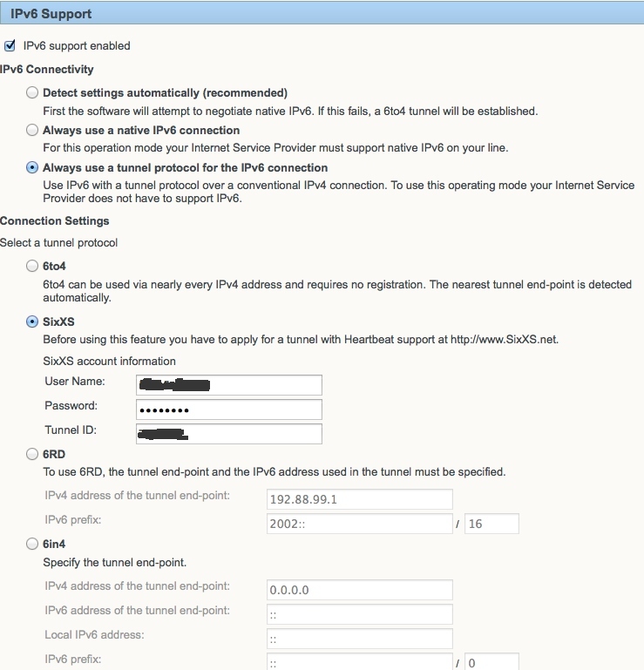Click the 6RD prefix length field showing 16
Image resolution: width=644 pixels, height=670 pixels.
click(491, 524)
